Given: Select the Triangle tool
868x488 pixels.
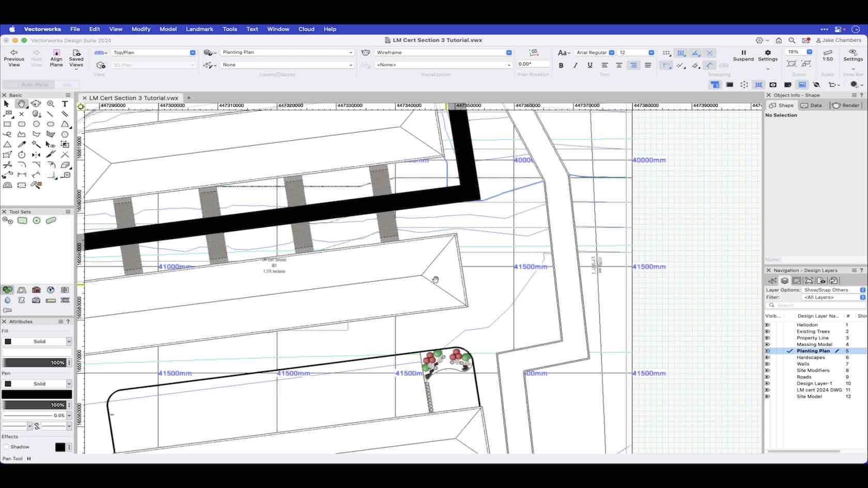Looking at the screenshot, I should 7,145.
